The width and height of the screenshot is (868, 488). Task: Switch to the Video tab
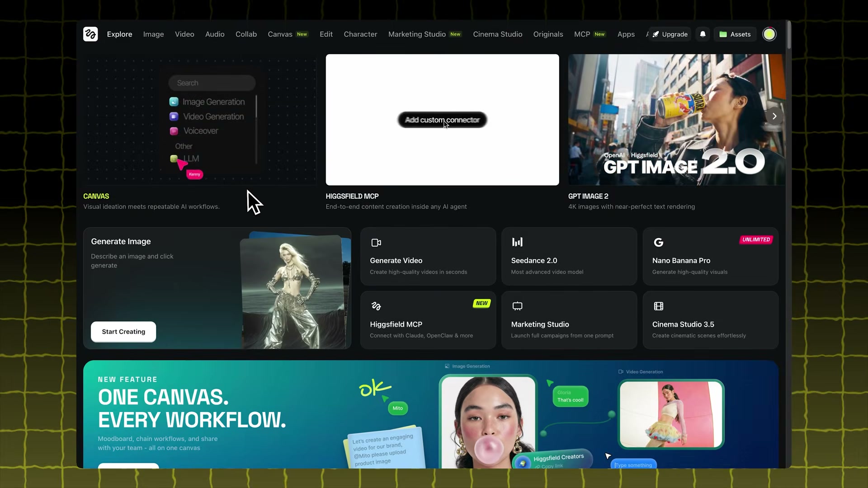pyautogui.click(x=184, y=34)
